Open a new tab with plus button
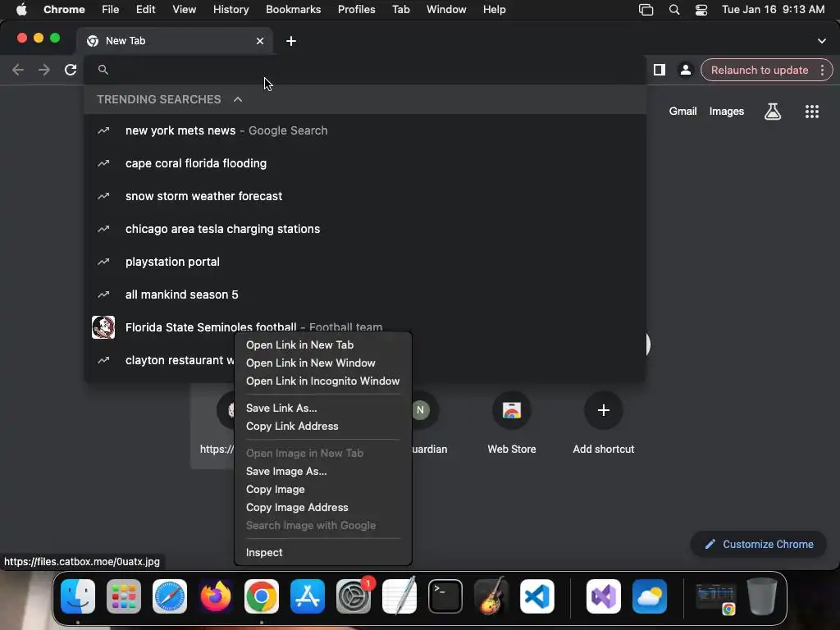Screen dimensions: 840x630 click(291, 41)
